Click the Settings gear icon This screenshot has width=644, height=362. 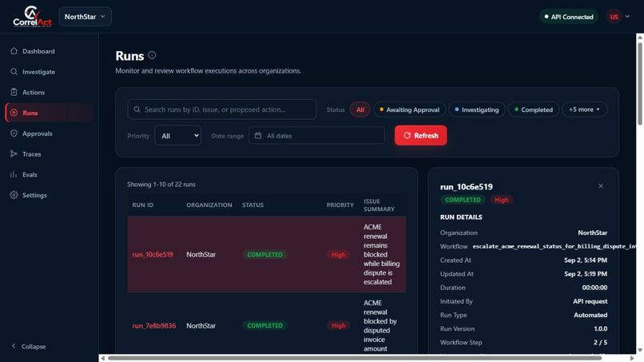click(14, 195)
